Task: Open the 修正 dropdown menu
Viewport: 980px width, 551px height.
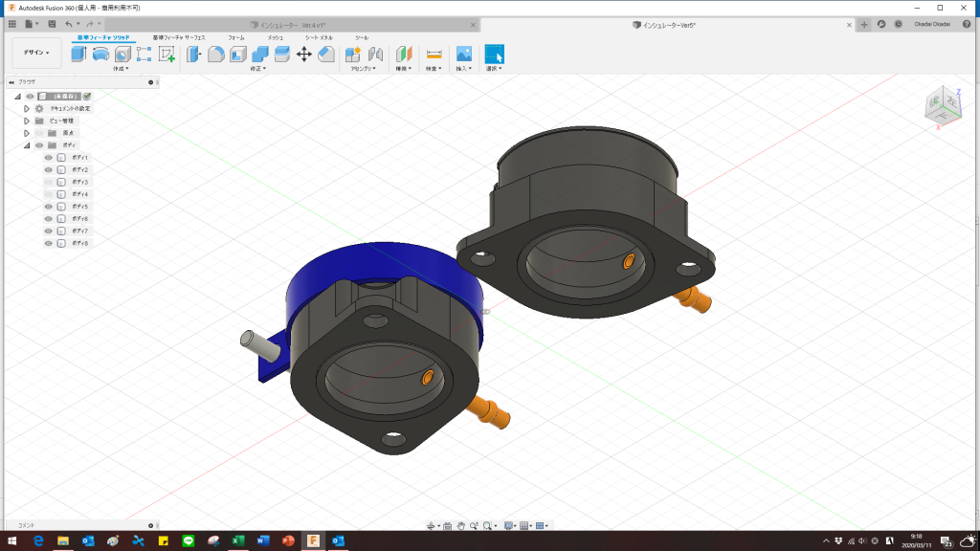Action: coord(258,69)
